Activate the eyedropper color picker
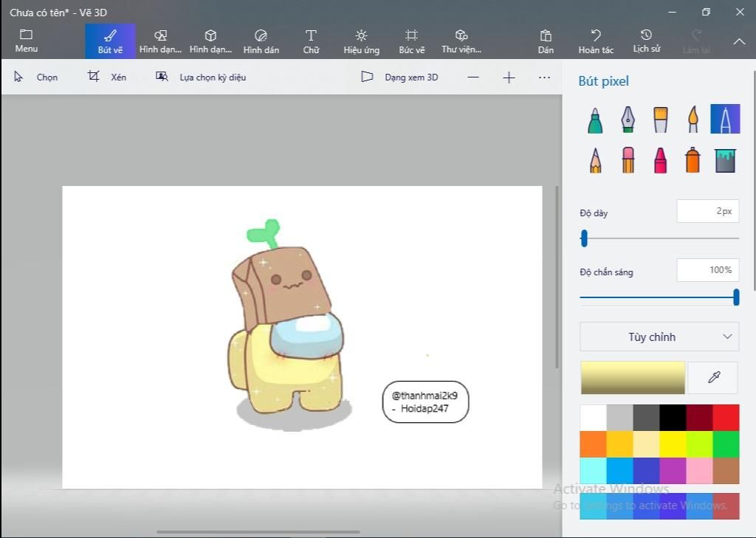 [x=714, y=377]
